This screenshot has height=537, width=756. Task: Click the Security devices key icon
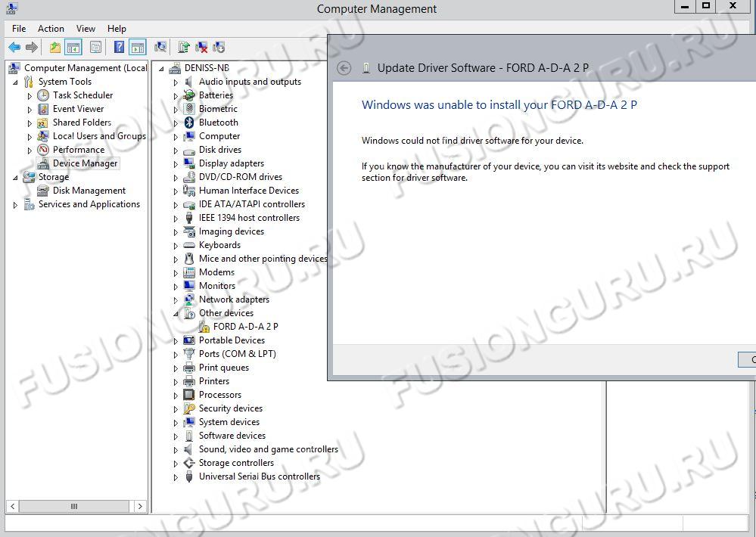coord(189,408)
